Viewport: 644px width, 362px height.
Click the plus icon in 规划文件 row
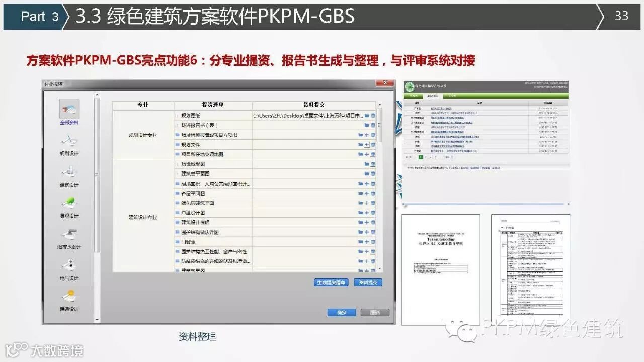pyautogui.click(x=367, y=145)
